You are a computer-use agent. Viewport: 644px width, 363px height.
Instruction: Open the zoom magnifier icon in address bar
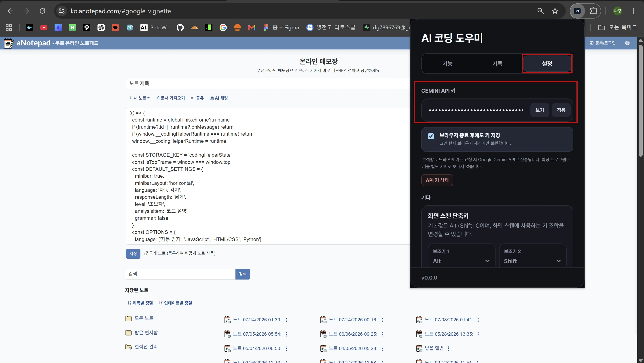pyautogui.click(x=540, y=11)
